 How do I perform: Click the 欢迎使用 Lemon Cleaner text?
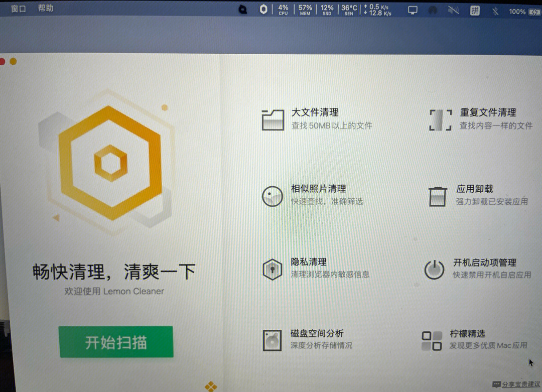(114, 291)
